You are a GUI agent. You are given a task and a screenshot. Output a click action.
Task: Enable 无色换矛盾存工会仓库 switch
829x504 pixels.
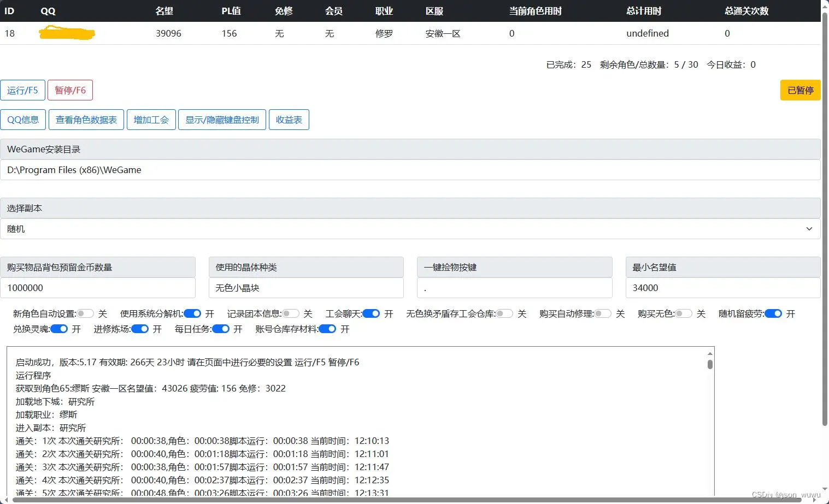(x=504, y=313)
